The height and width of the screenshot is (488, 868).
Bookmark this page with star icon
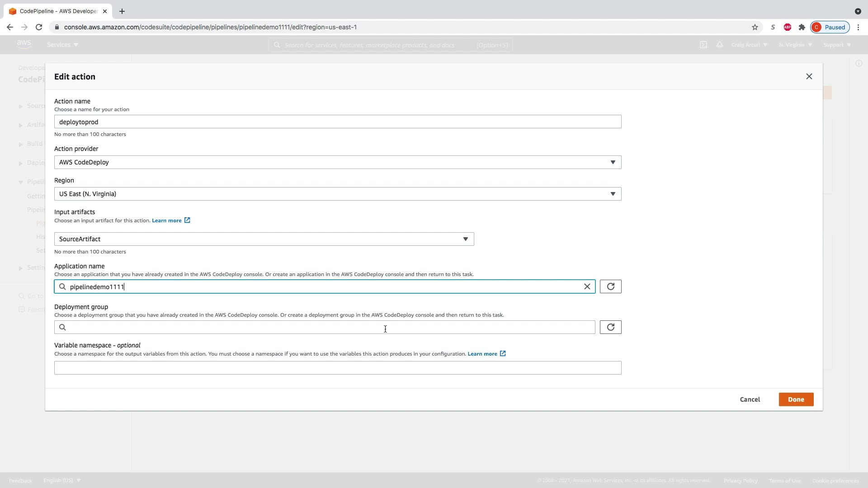(755, 27)
